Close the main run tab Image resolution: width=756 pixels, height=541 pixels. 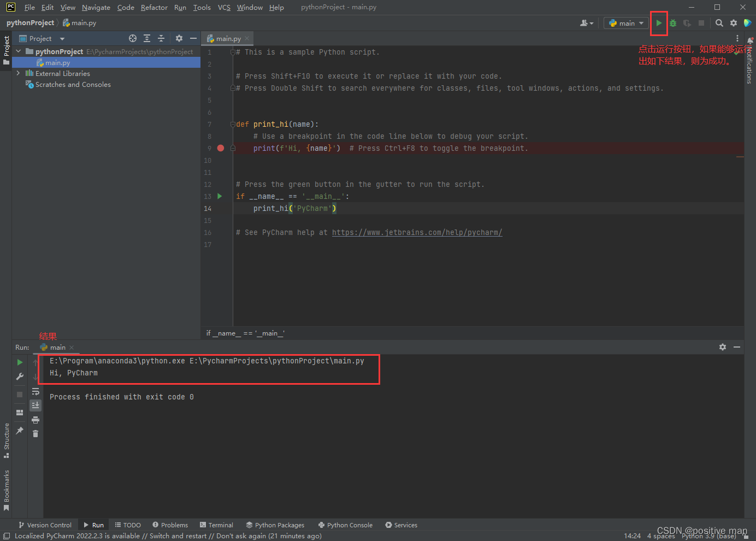tap(72, 348)
